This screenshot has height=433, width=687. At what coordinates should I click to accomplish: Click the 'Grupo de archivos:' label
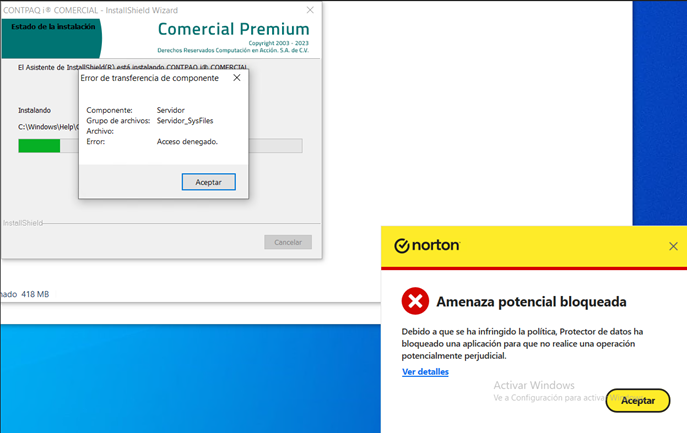(x=118, y=121)
